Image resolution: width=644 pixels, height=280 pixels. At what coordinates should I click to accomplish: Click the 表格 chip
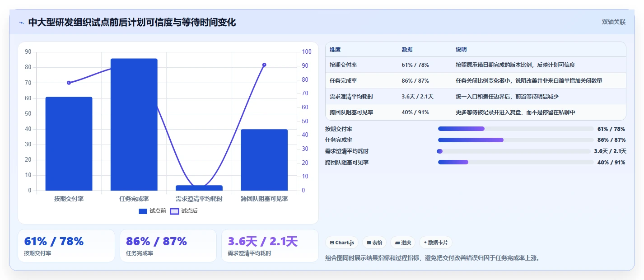374,243
